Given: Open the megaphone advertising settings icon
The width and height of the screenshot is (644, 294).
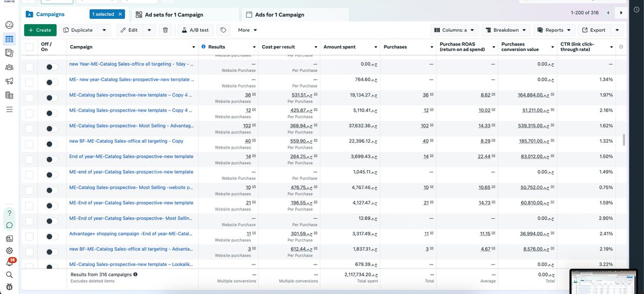Looking at the screenshot, I should click(x=9, y=81).
